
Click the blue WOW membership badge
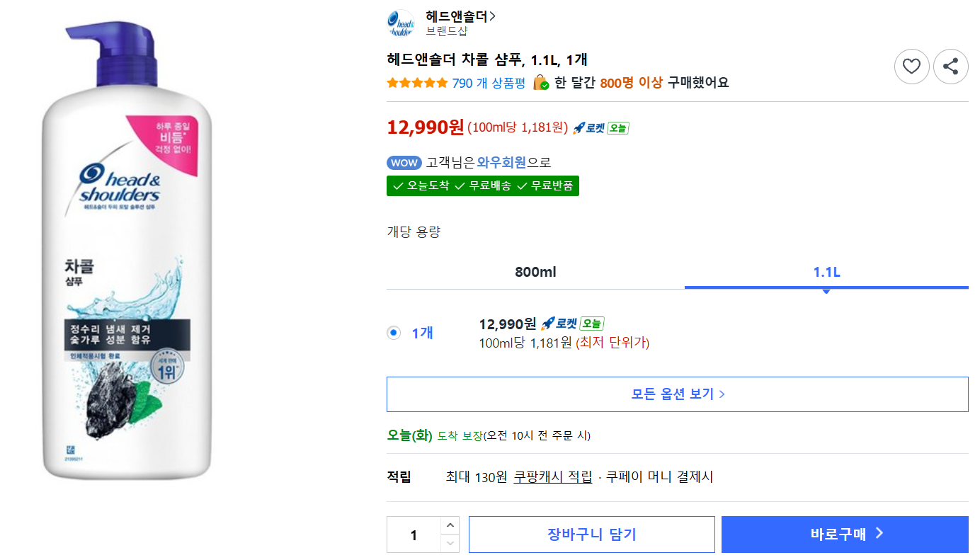[404, 163]
